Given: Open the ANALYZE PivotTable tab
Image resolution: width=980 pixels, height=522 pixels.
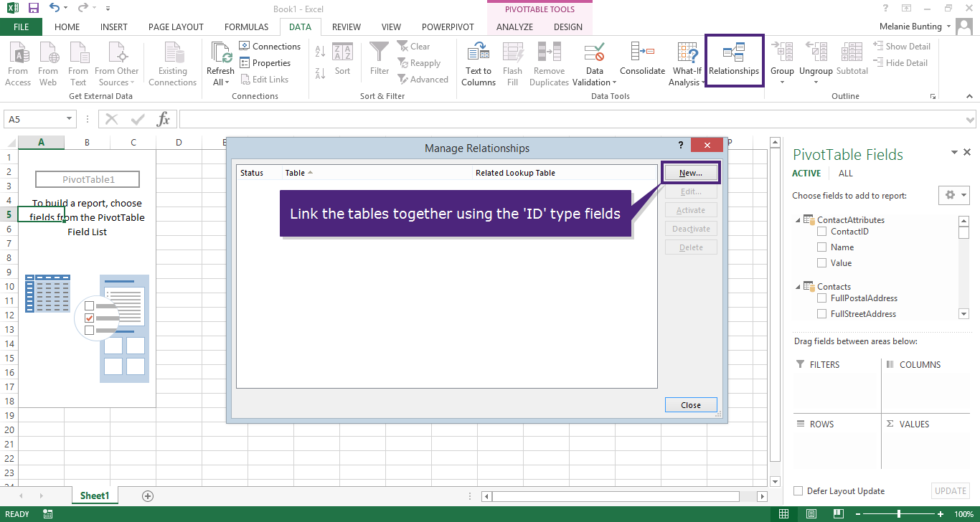Looking at the screenshot, I should [x=514, y=27].
